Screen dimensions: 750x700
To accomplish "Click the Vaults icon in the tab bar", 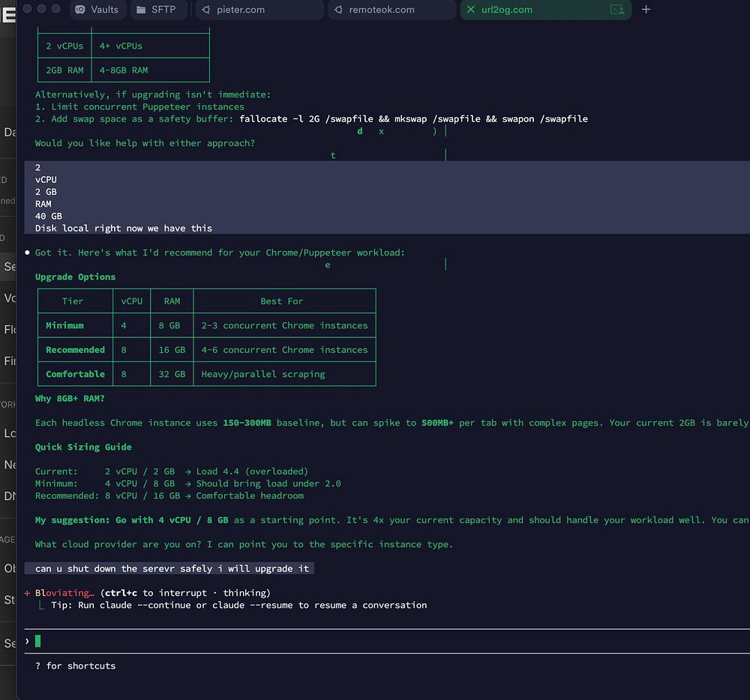I will coord(80,10).
